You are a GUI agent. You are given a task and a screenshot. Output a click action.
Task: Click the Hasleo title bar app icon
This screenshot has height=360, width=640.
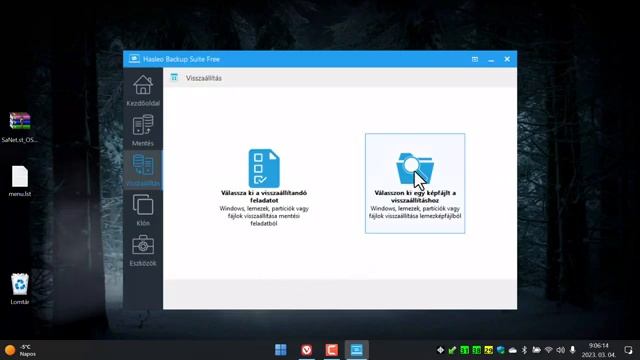[134, 59]
